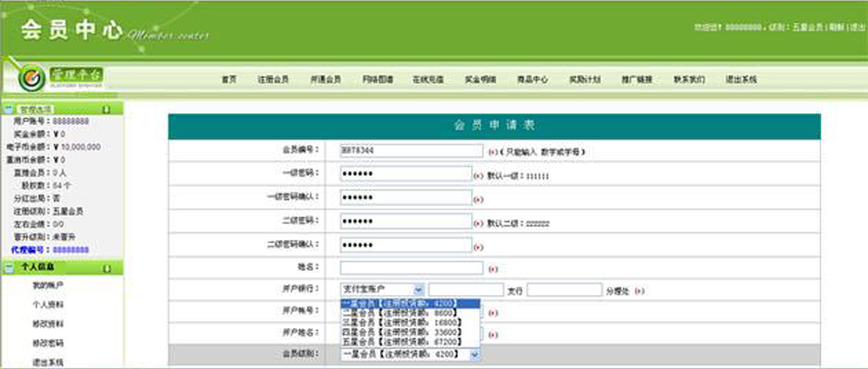Screen dimensions: 868x369
Task: Open 个人资料 in the sidebar
Action: 48,305
